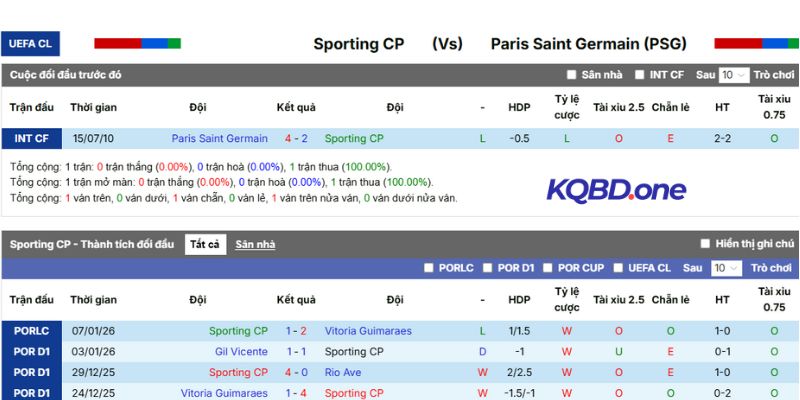Click the Gil Vicente team link
This screenshot has height=400, width=800.
(x=241, y=352)
